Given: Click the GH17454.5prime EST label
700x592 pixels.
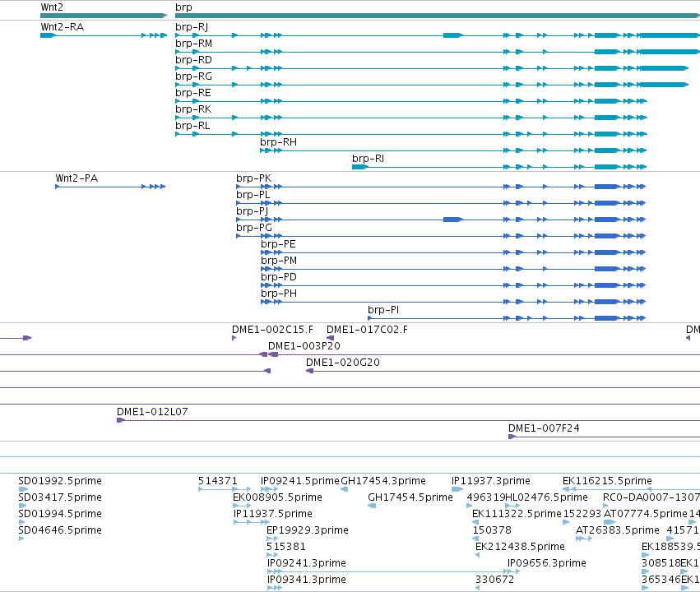Looking at the screenshot, I should (x=410, y=497).
